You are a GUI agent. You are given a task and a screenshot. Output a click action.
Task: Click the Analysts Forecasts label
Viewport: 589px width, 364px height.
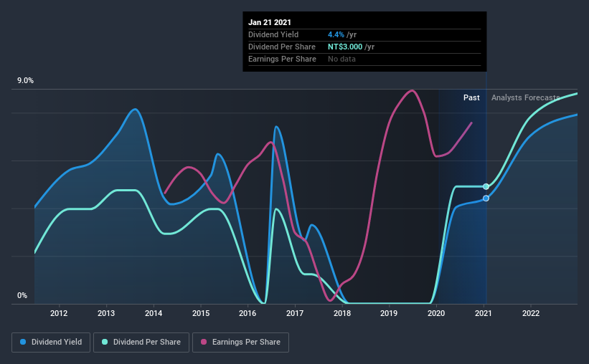[x=526, y=97]
